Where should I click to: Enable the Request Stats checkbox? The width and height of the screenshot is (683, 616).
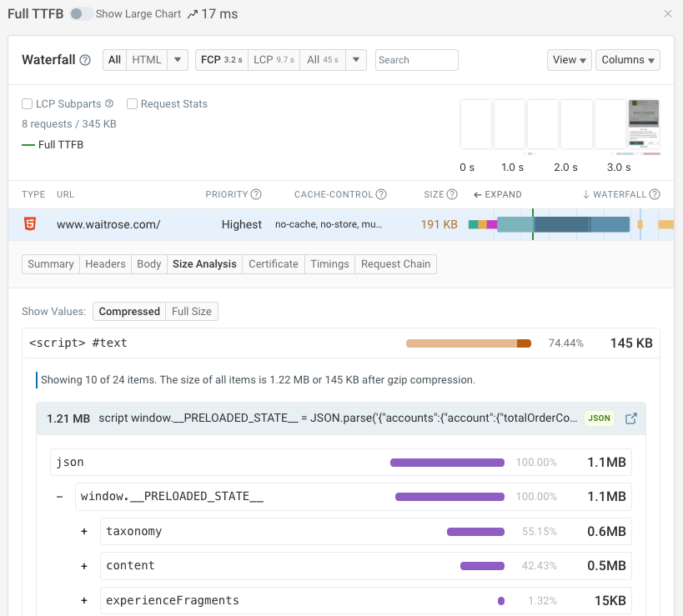click(x=131, y=103)
